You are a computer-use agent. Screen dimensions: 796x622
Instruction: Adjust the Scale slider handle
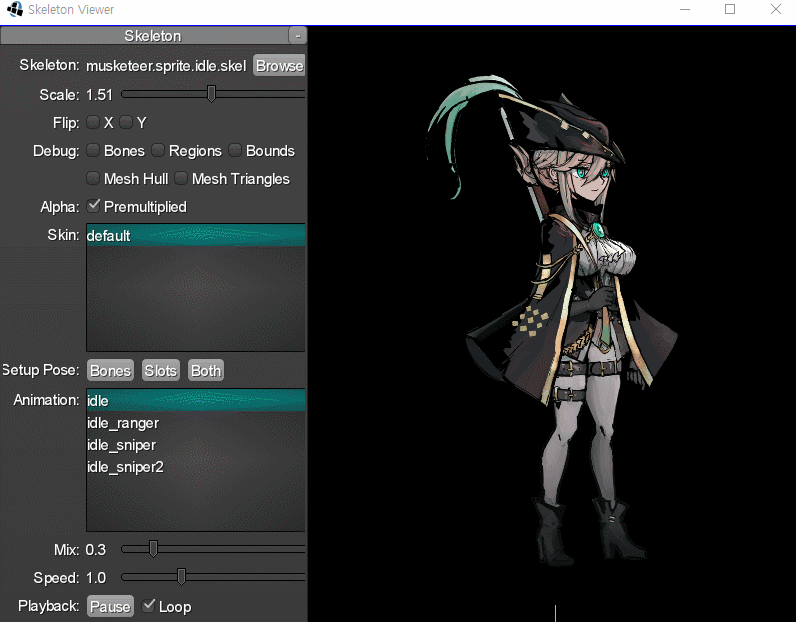tap(212, 94)
